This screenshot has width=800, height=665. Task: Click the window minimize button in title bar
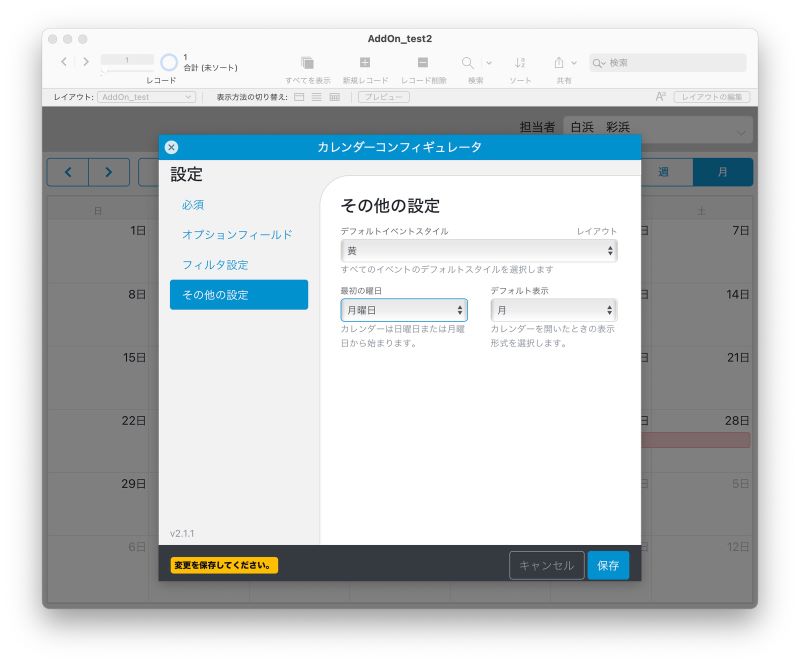[x=67, y=39]
